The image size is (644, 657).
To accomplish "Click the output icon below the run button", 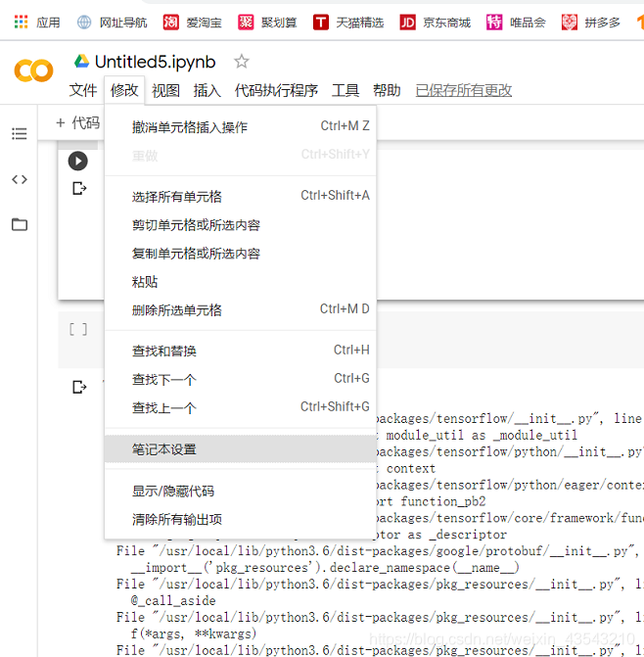I will click(x=79, y=189).
